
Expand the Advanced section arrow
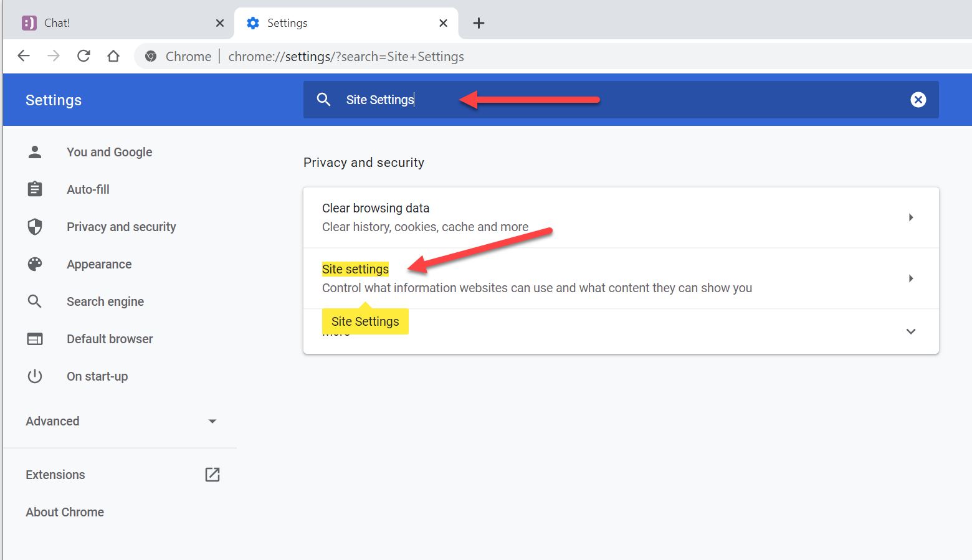click(x=212, y=421)
